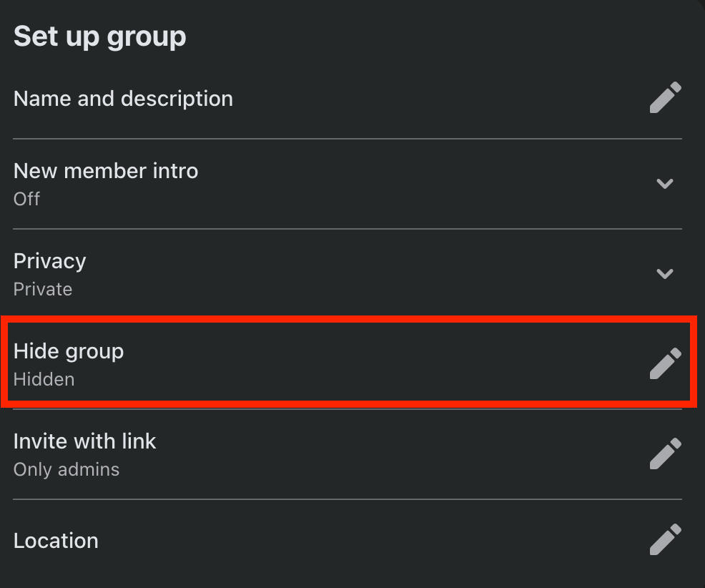Expand the New member intro chevron
The height and width of the screenshot is (588, 705).
point(665,184)
